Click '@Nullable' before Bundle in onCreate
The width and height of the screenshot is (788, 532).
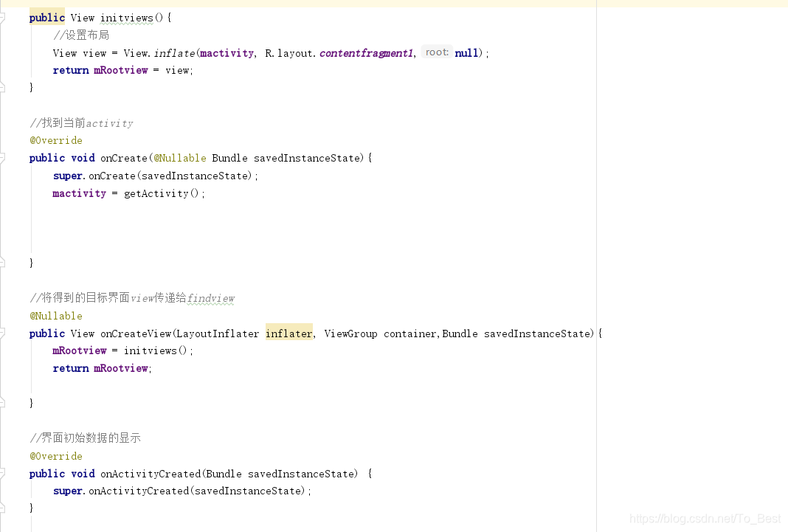point(180,158)
